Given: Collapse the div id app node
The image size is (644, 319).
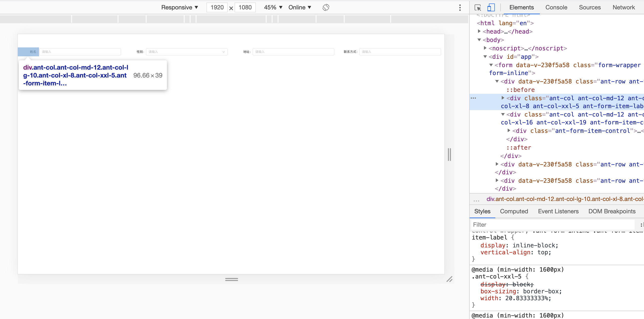Looking at the screenshot, I should [485, 57].
